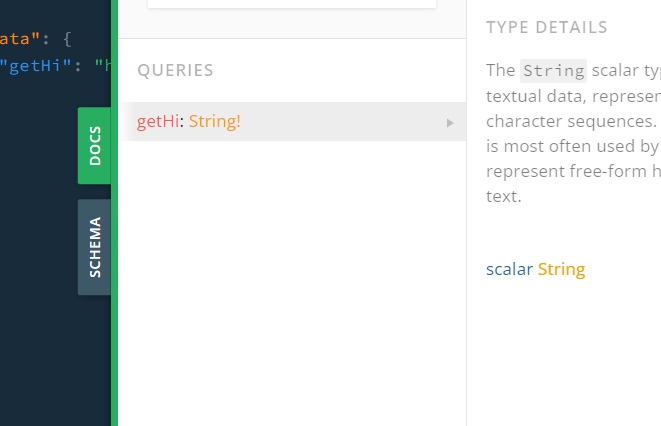Click the QUERIES section heading
This screenshot has height=426, width=661.
click(175, 70)
